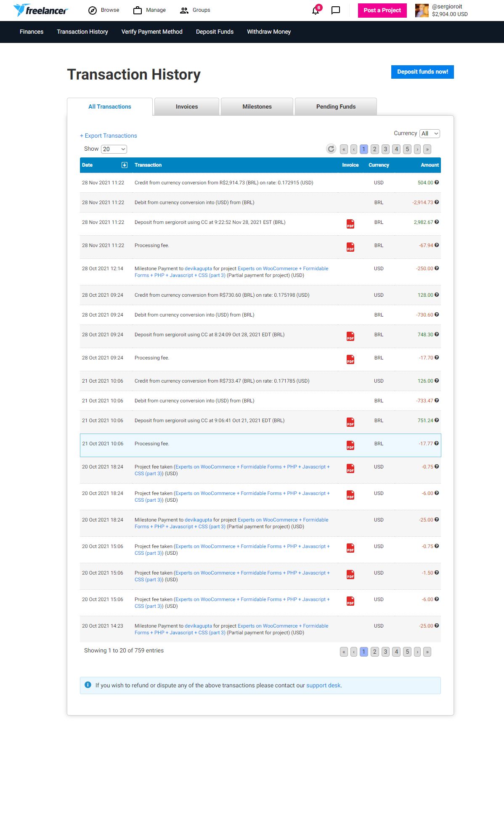Open PDF invoice for the -1.50 project fee
The height and width of the screenshot is (825, 504).
pos(350,575)
